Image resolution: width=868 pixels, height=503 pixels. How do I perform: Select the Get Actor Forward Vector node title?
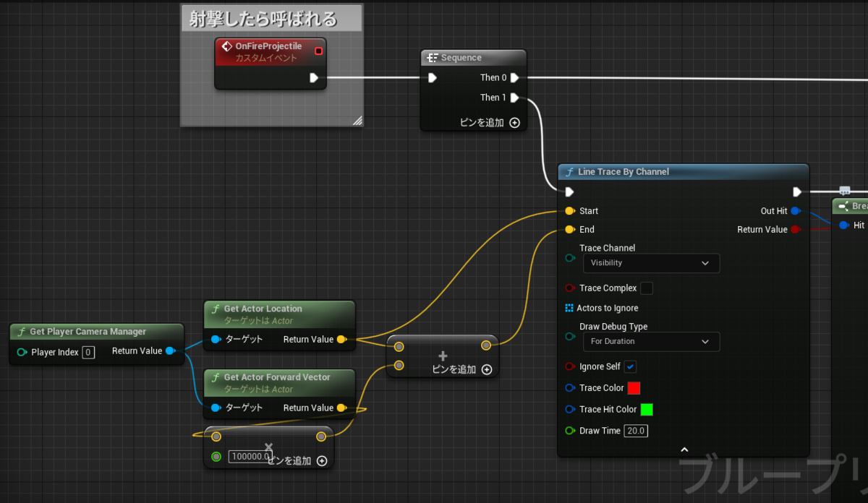click(277, 377)
